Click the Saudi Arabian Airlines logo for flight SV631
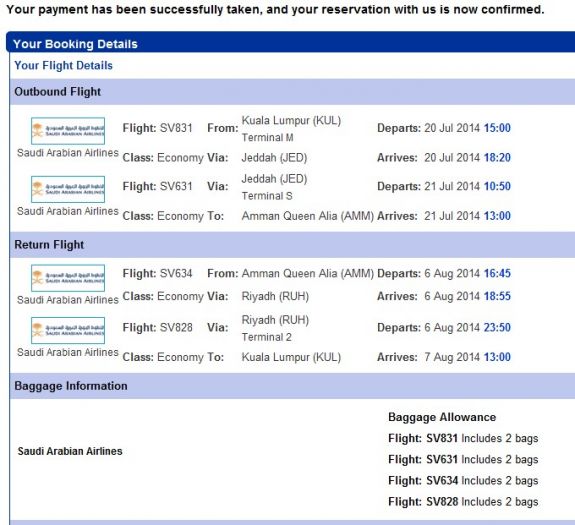The height and width of the screenshot is (525, 575). pos(68,189)
